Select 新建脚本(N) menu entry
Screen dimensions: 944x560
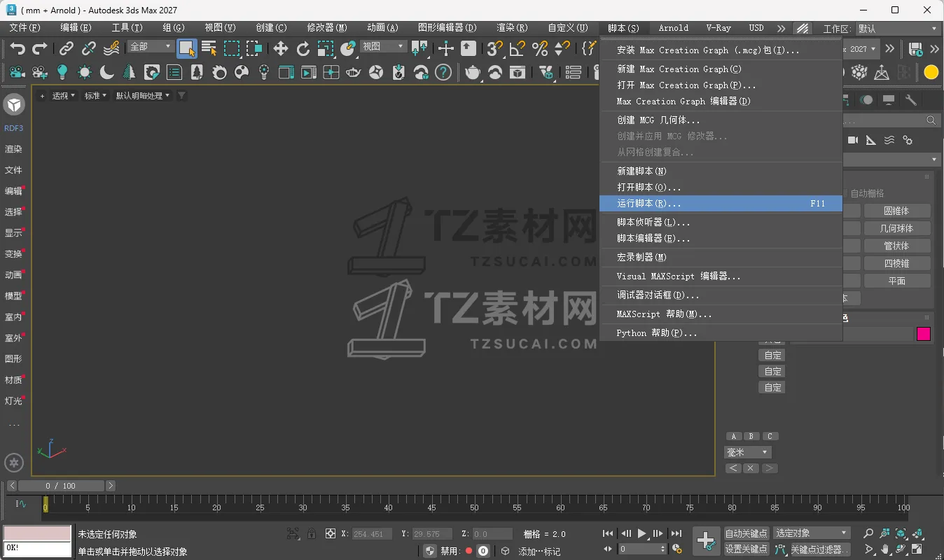[721, 171]
